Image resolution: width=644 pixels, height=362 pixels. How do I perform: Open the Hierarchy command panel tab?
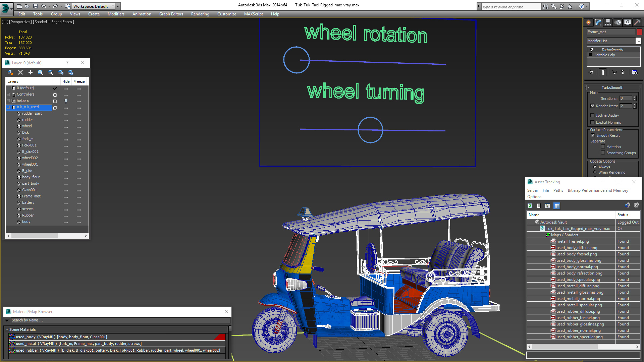[608, 22]
